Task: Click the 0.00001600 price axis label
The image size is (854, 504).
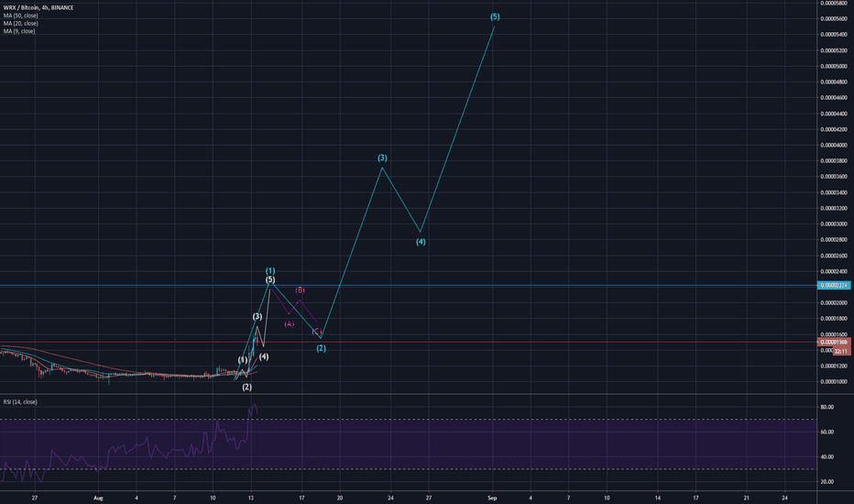Action: pos(834,334)
